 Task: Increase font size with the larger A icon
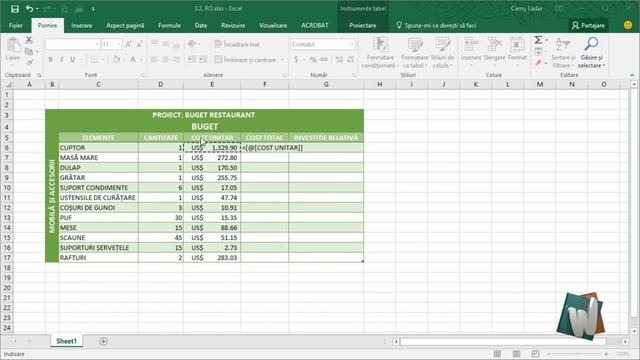tap(129, 44)
